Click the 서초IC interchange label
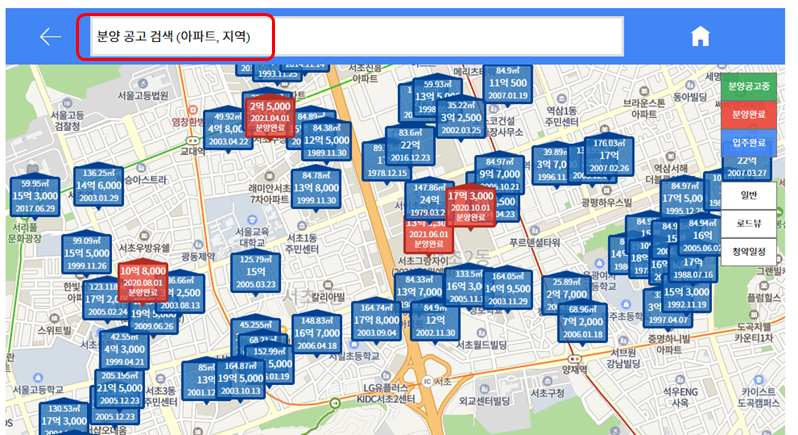798x435 pixels. pos(437,382)
